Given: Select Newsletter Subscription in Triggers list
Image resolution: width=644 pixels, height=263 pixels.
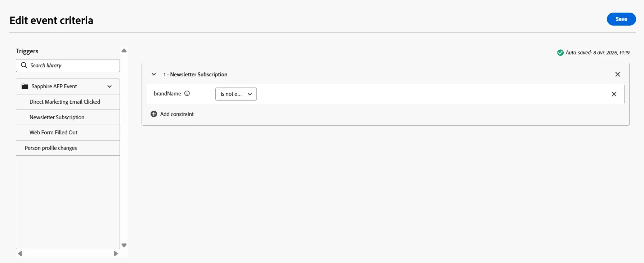Looking at the screenshot, I should 68,117.
